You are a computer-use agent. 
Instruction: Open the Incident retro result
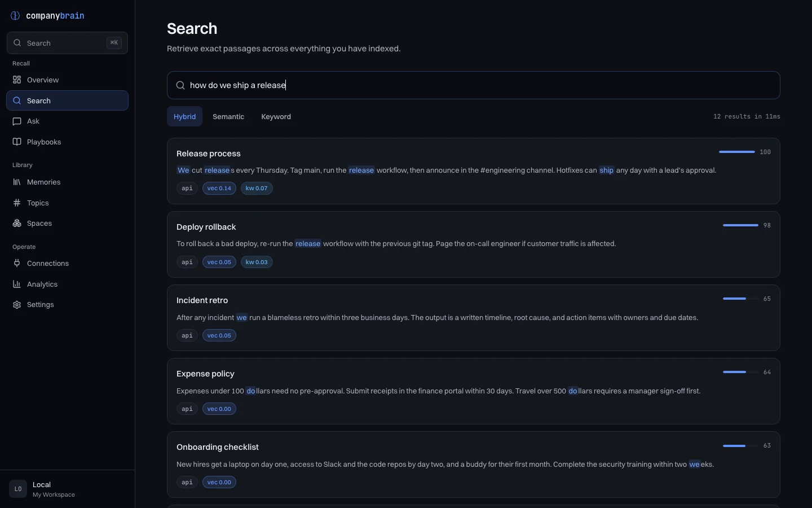tap(474, 318)
